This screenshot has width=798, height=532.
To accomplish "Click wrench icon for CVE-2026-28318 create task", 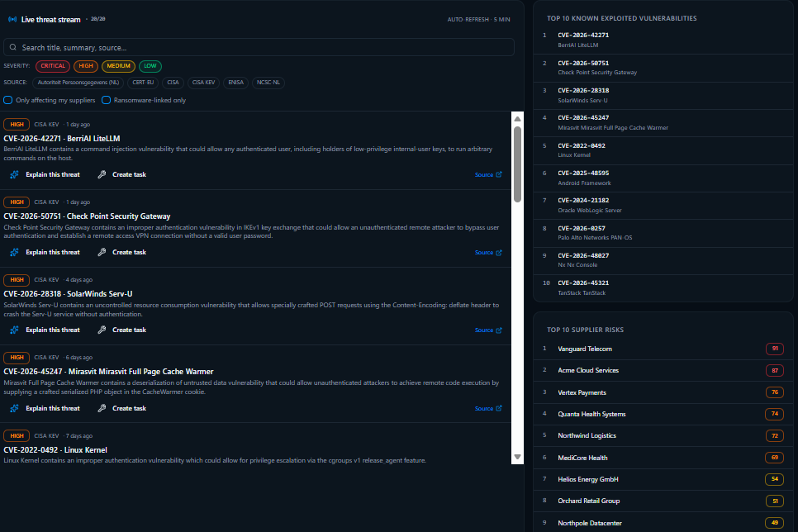I will pos(102,330).
